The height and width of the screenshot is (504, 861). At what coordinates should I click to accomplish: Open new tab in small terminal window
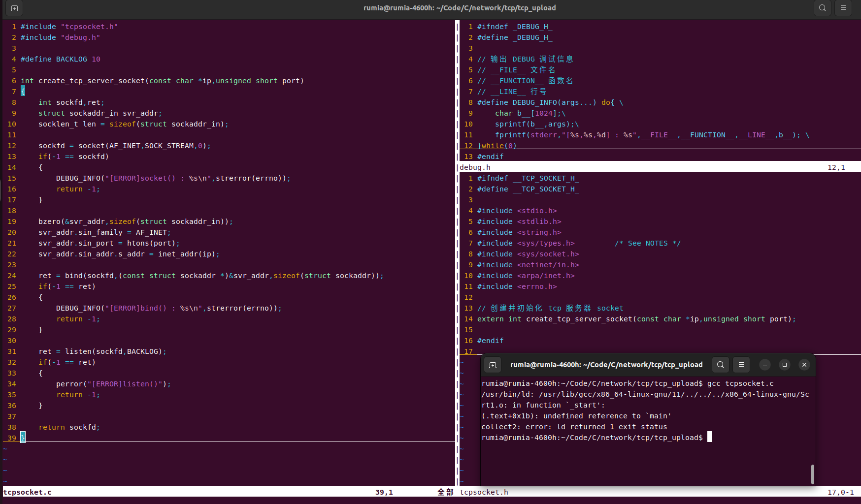[493, 365]
